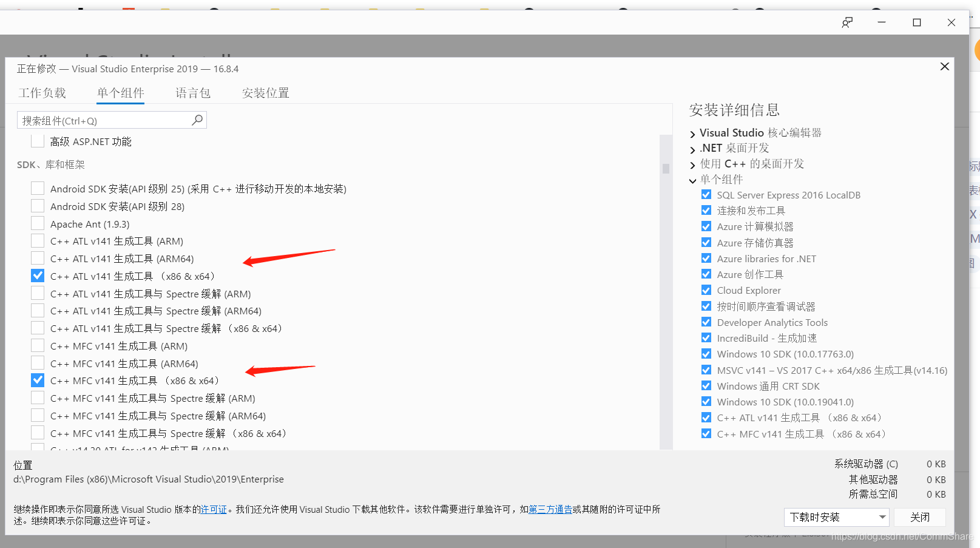Screen dimensions: 980x548
Task: Collapse 单个组件 section in details
Action: [692, 180]
